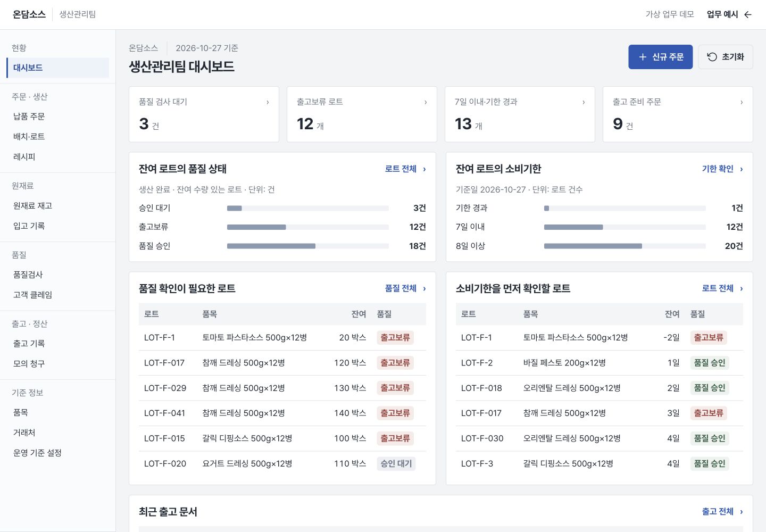Click LOT-F-029 in the 품질 확인 table

click(x=165, y=388)
